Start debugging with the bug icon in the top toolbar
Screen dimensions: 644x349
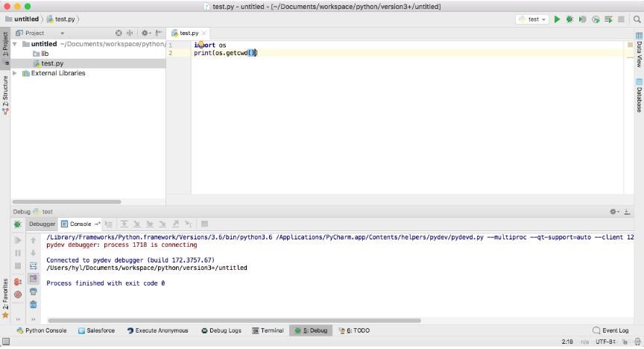coord(569,19)
